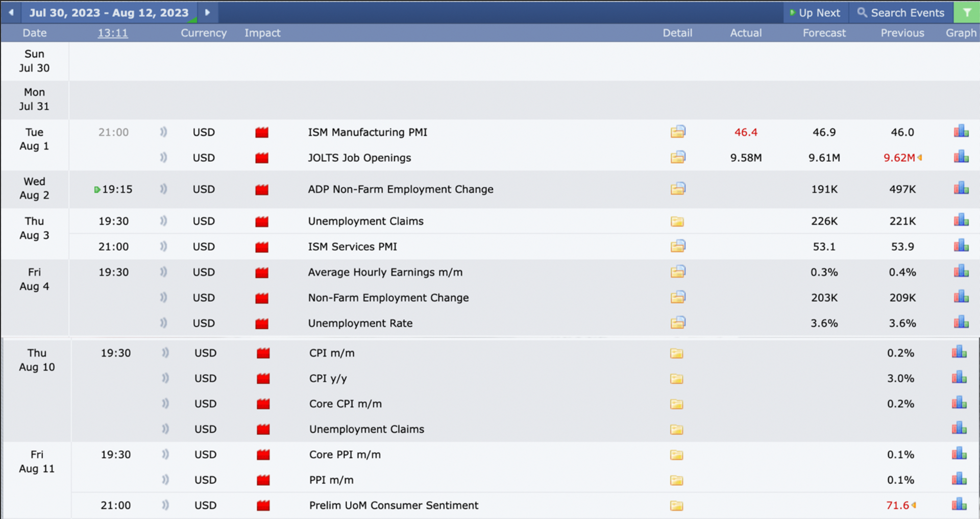Viewport: 980px width, 519px height.
Task: Click forecast value 191K
Action: 824,189
